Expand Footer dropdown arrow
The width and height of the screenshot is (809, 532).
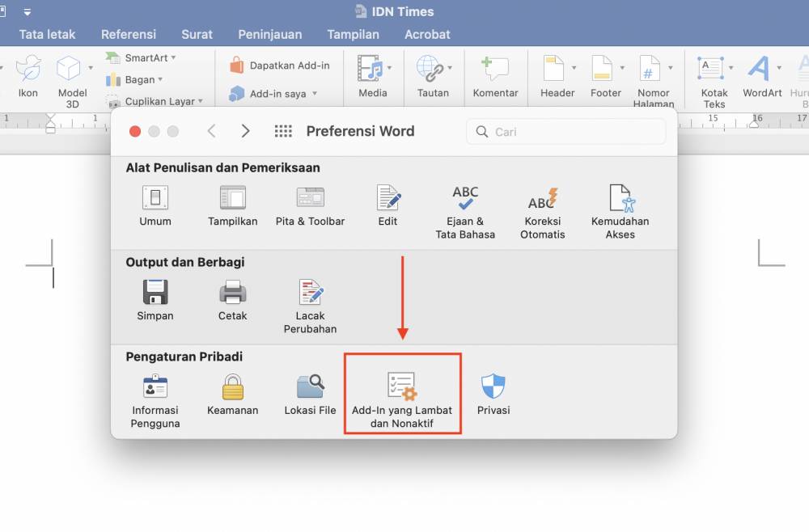click(622, 68)
